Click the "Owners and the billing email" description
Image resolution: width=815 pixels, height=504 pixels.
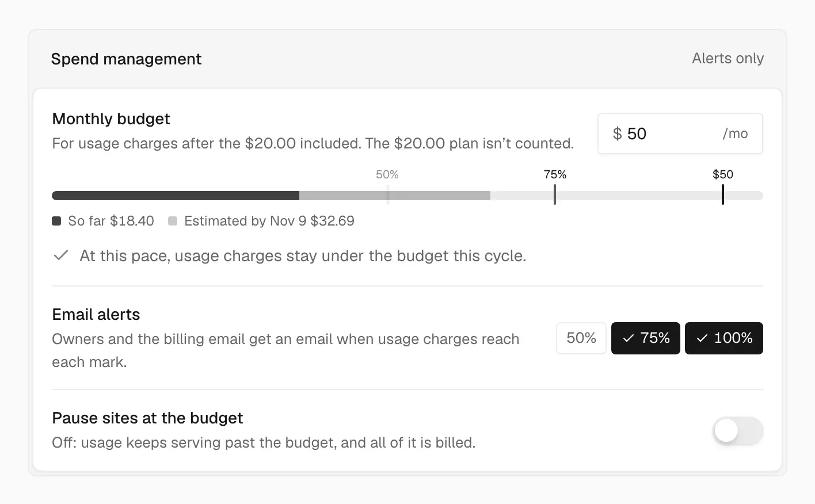[x=285, y=350]
